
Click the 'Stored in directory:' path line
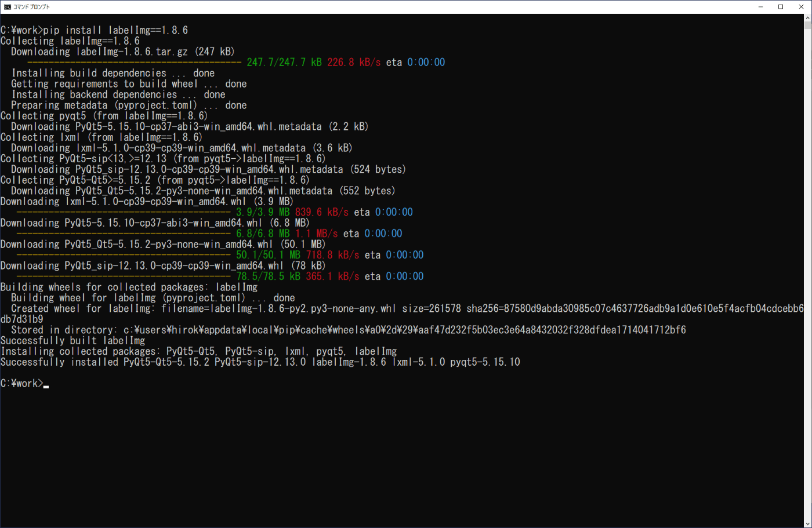coord(349,330)
